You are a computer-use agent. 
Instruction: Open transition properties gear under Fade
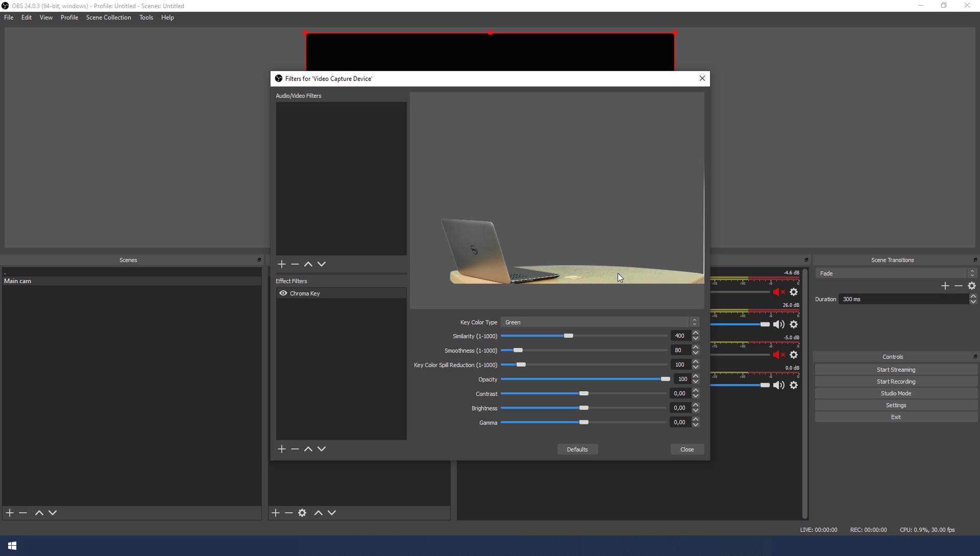pyautogui.click(x=972, y=286)
